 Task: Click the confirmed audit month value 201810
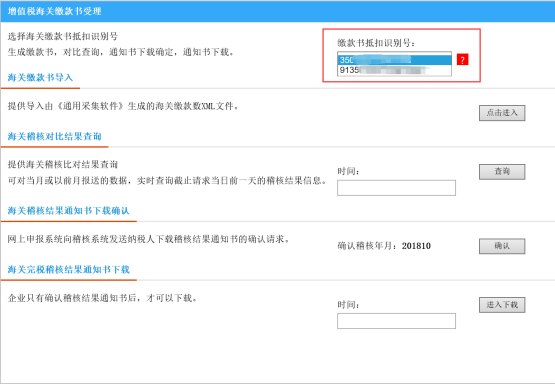pos(416,246)
